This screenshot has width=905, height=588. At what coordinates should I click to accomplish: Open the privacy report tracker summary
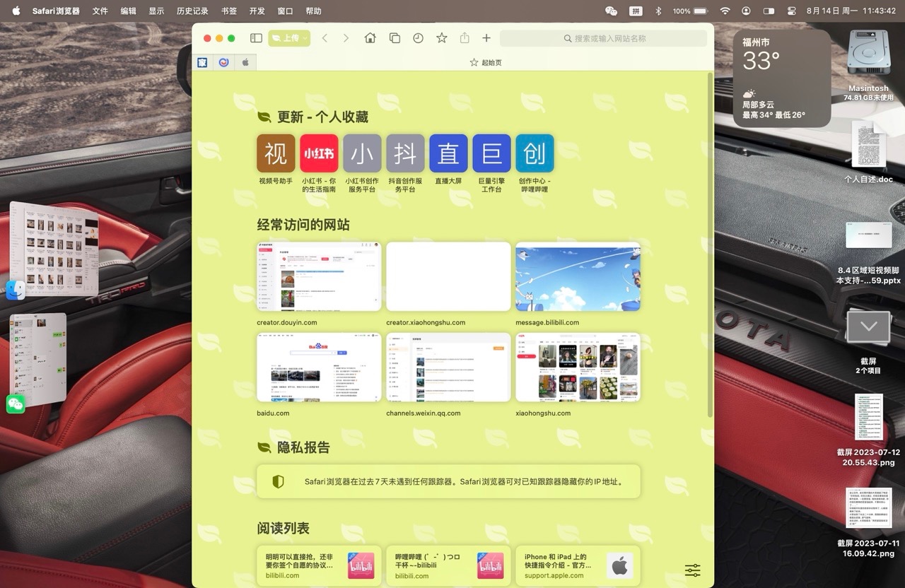448,481
